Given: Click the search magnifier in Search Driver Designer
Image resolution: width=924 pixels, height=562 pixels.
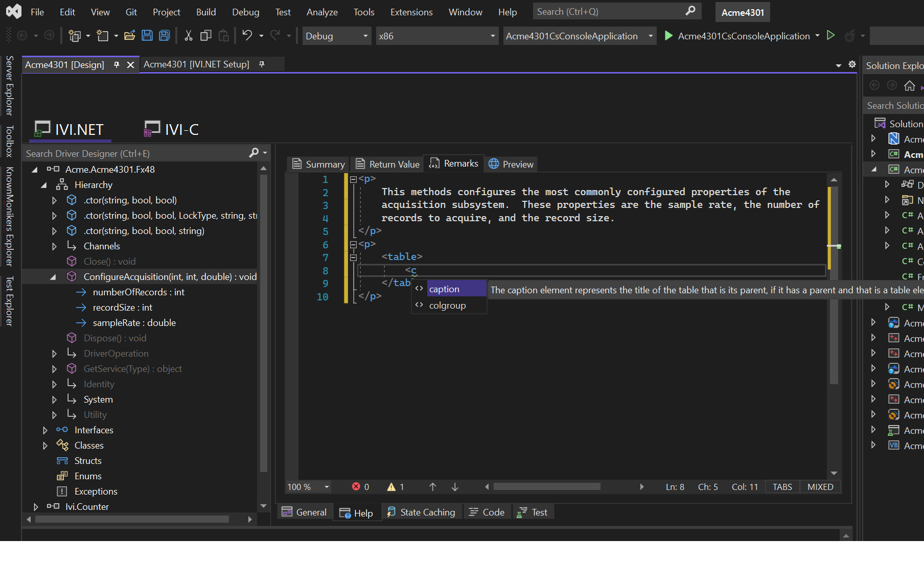Looking at the screenshot, I should [254, 153].
